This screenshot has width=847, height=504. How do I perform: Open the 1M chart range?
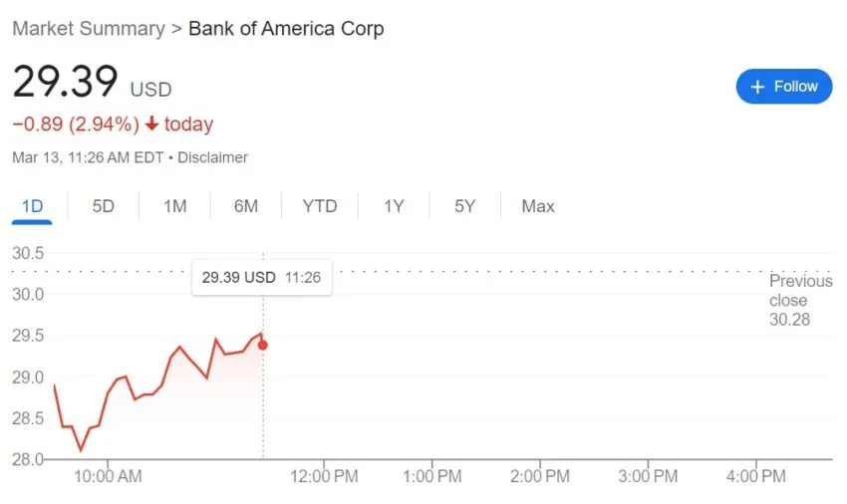175,206
